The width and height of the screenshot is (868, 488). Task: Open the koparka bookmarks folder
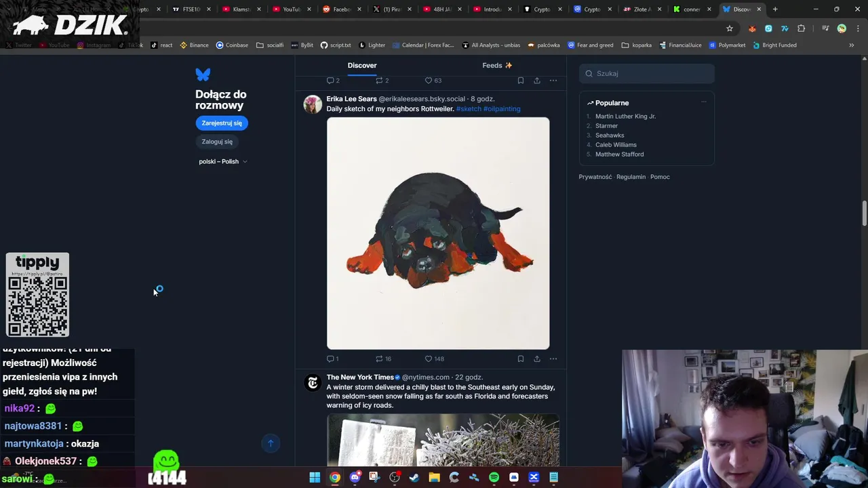[637, 45]
